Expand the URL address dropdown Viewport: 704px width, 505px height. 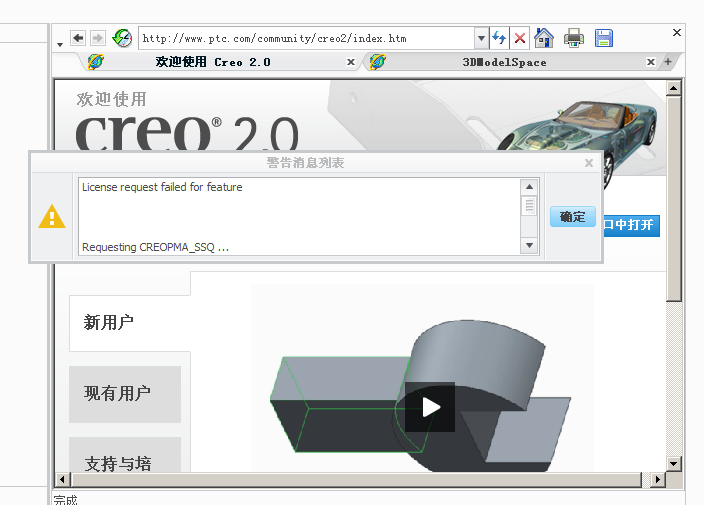click(481, 38)
